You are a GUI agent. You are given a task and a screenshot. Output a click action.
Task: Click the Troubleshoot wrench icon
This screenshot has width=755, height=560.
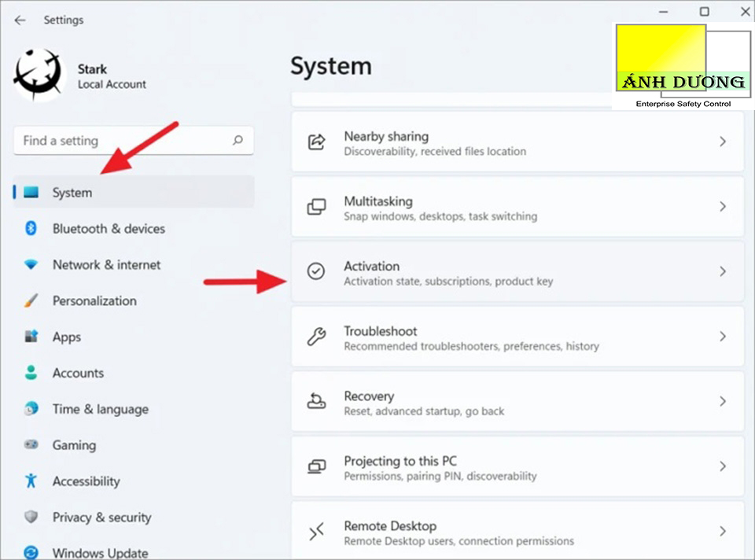pos(316,337)
